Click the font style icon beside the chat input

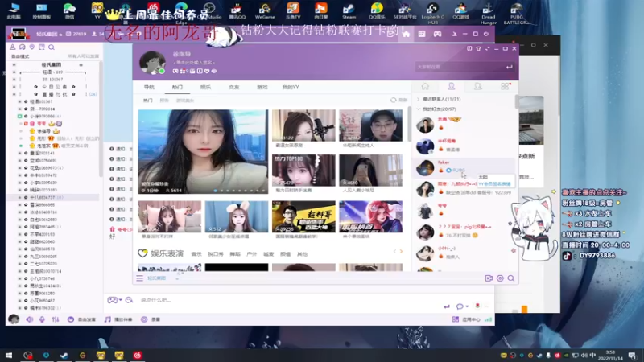click(129, 300)
